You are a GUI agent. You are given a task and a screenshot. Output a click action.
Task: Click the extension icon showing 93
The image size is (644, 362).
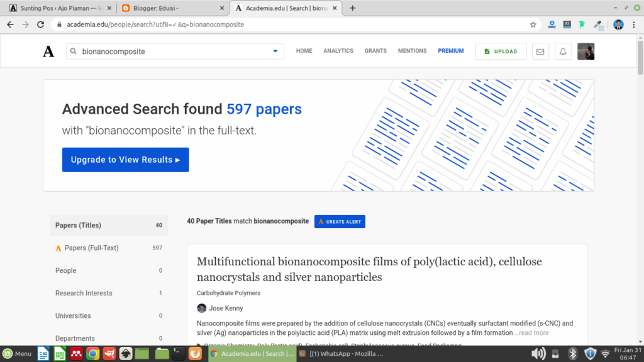coord(567,25)
